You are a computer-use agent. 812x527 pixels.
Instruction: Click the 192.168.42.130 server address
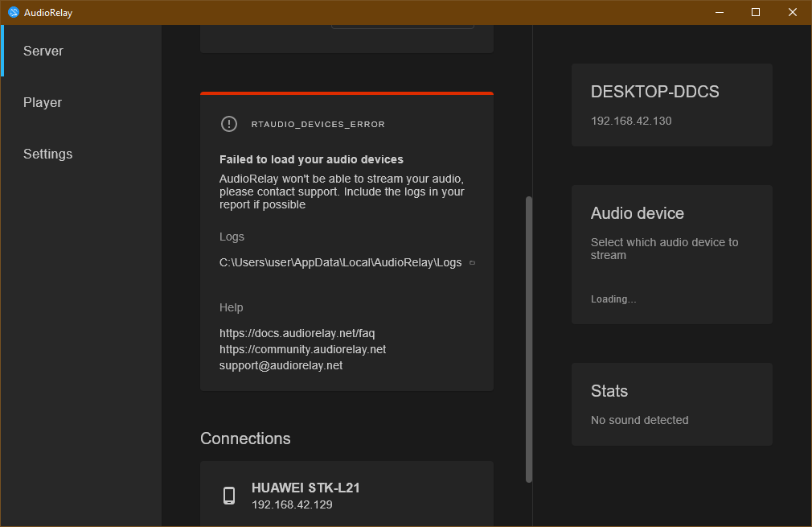pyautogui.click(x=631, y=121)
